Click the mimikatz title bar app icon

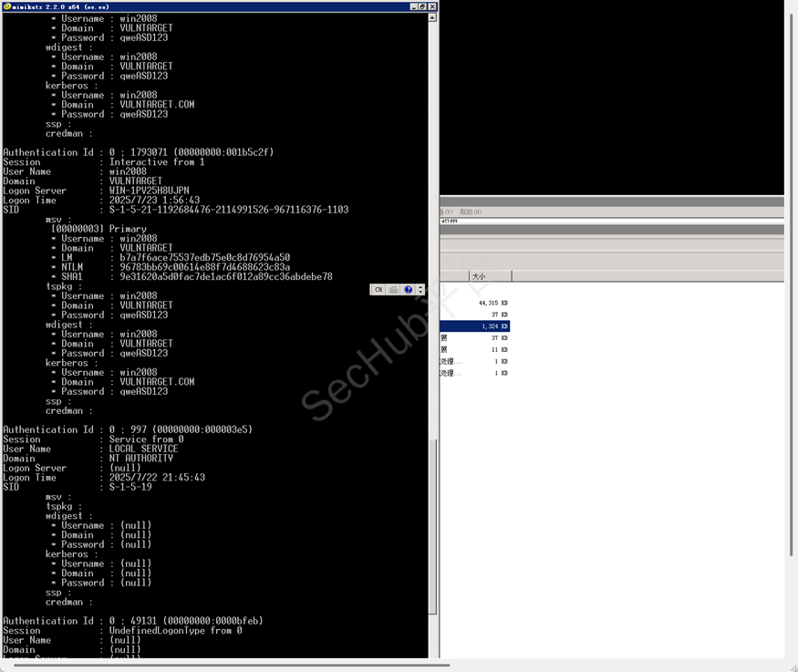coord(5,6)
